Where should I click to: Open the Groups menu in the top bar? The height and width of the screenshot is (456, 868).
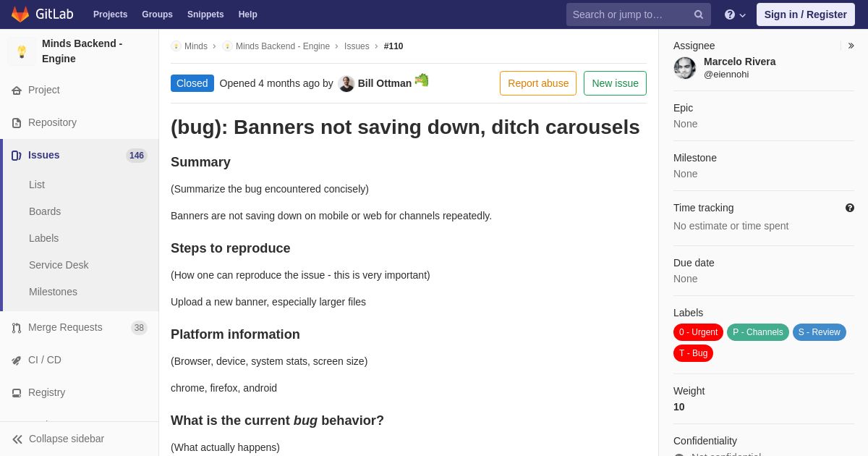coord(157,14)
